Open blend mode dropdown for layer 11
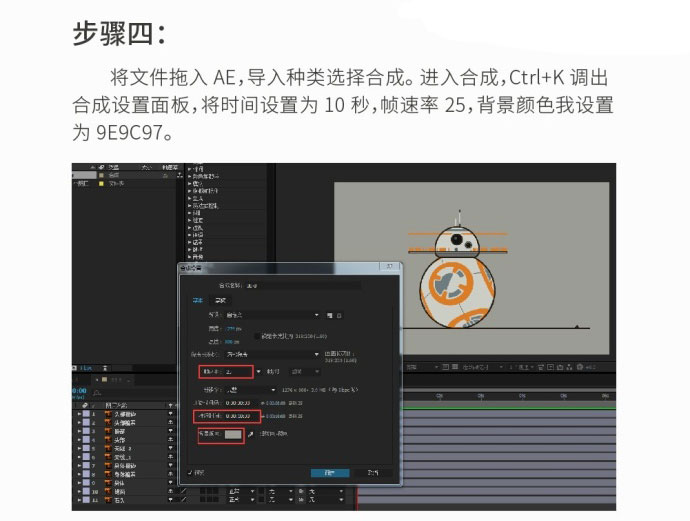This screenshot has width=690, height=521. tap(241, 500)
